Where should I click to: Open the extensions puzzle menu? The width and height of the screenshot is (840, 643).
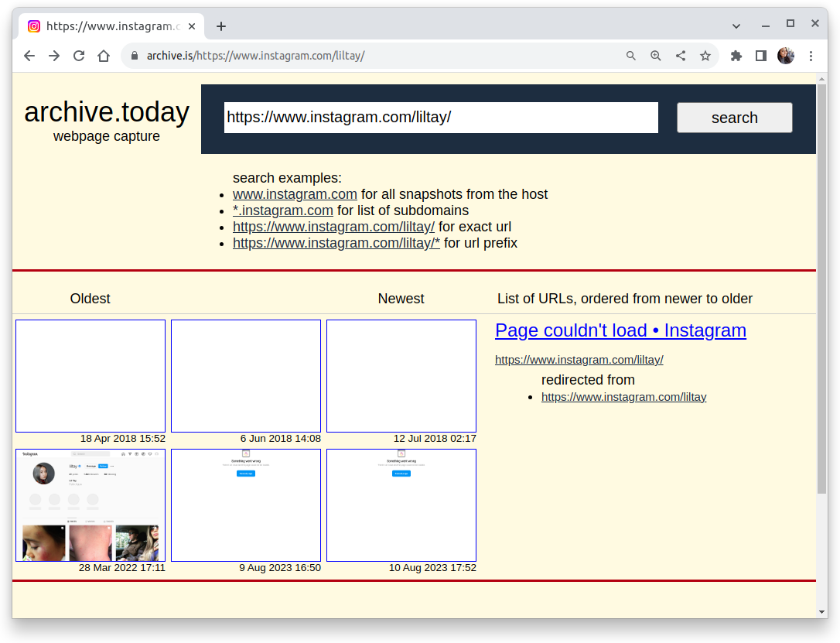[x=736, y=56]
